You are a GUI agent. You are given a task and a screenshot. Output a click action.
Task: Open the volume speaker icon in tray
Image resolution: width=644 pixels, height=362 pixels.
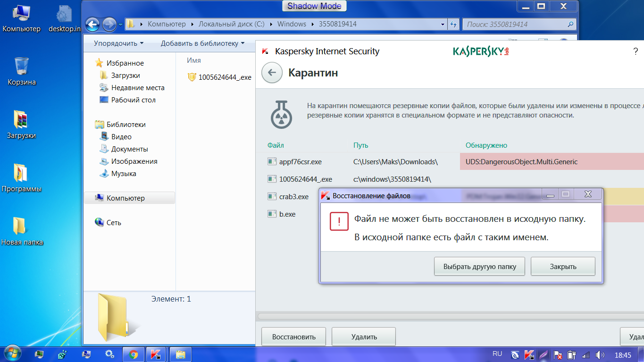601,354
